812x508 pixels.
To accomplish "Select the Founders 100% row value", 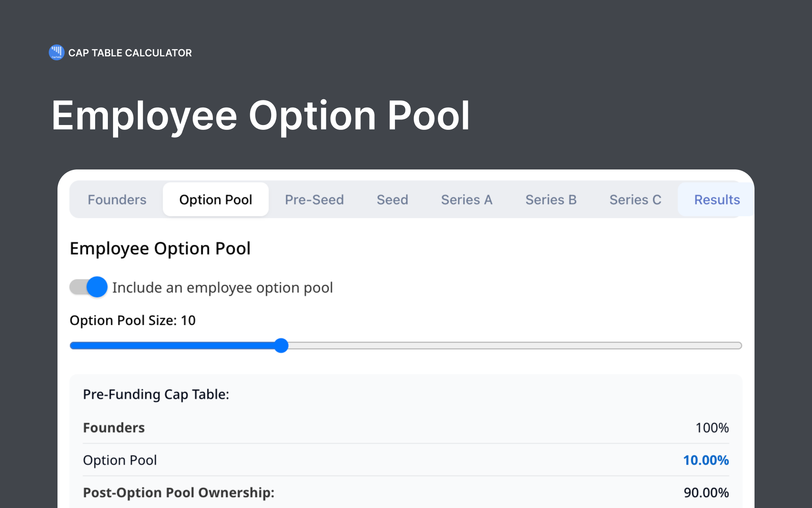I will [712, 428].
